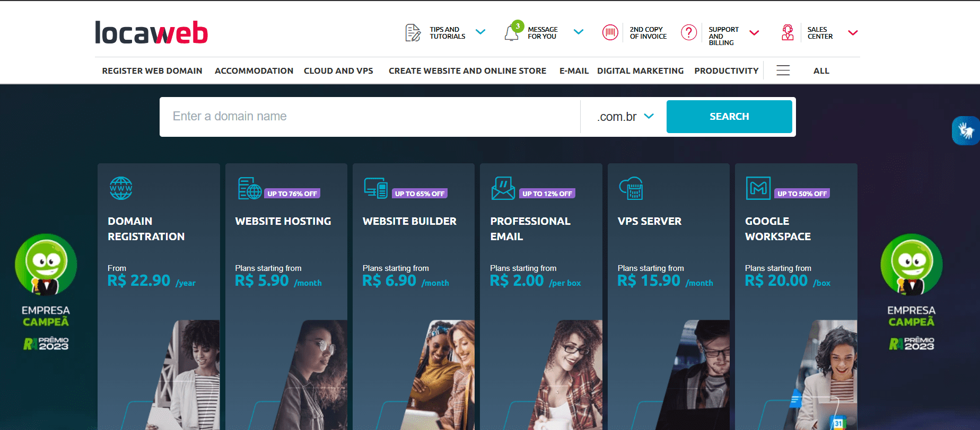Click the Website Hosting card title

[x=283, y=221]
